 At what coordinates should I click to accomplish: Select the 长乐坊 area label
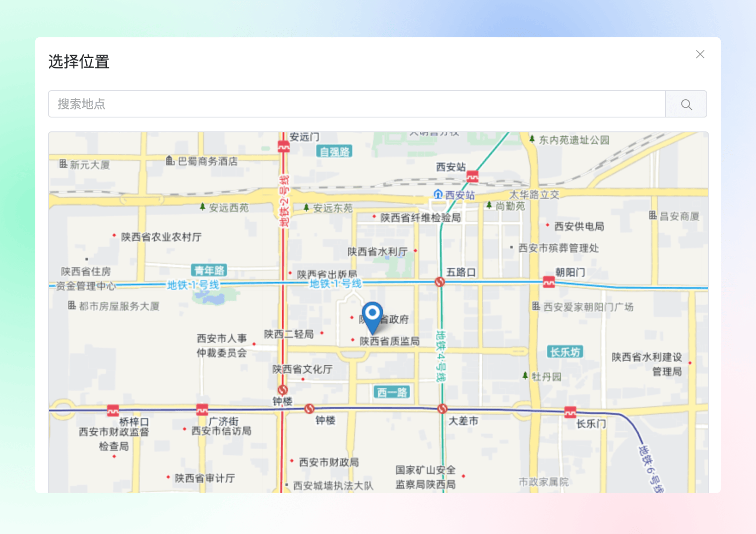[x=565, y=352]
